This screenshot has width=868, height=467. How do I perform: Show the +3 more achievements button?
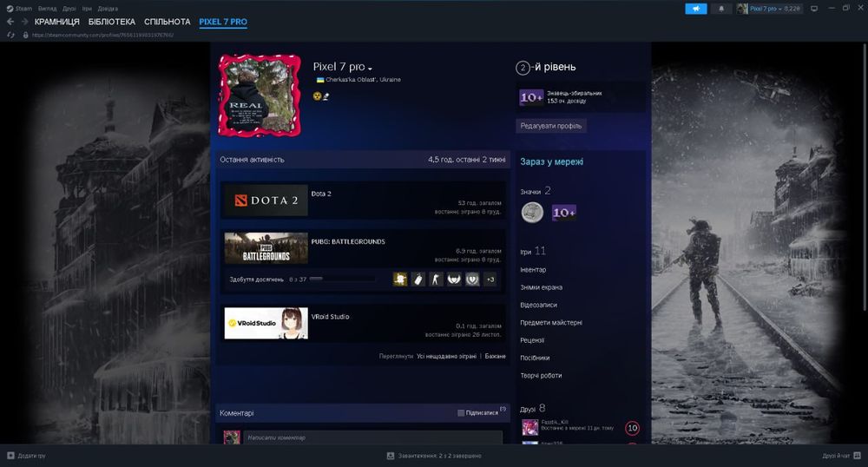coord(490,280)
